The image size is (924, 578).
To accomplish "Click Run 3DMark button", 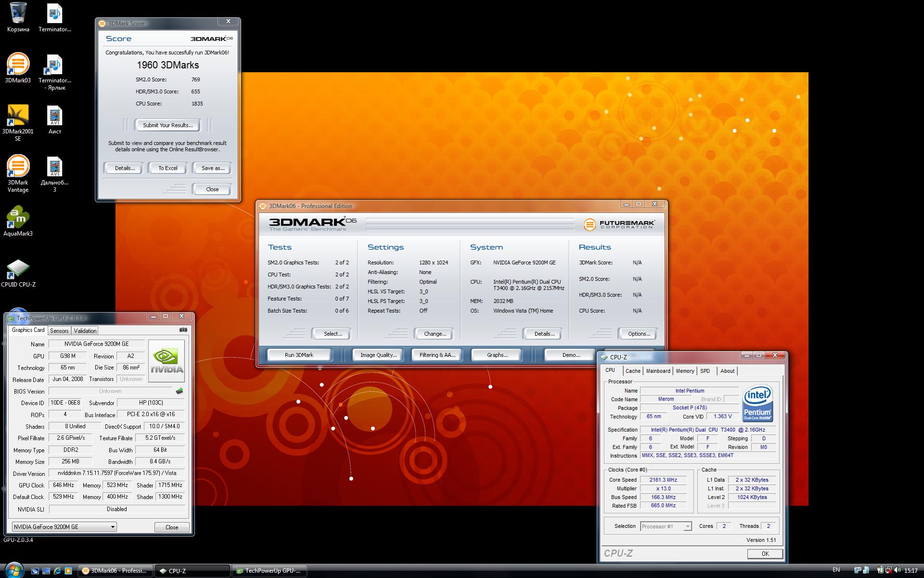I will 299,355.
